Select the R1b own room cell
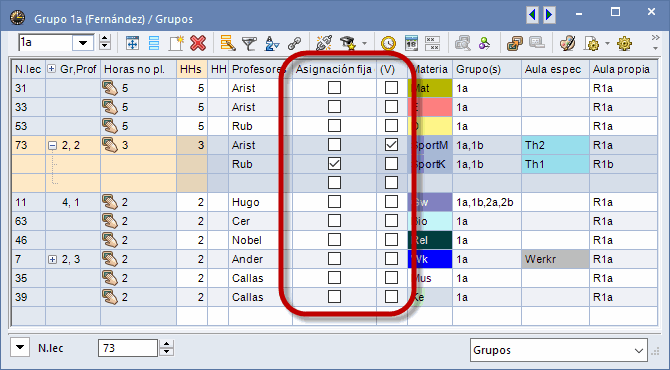670x370 pixels. [623, 164]
